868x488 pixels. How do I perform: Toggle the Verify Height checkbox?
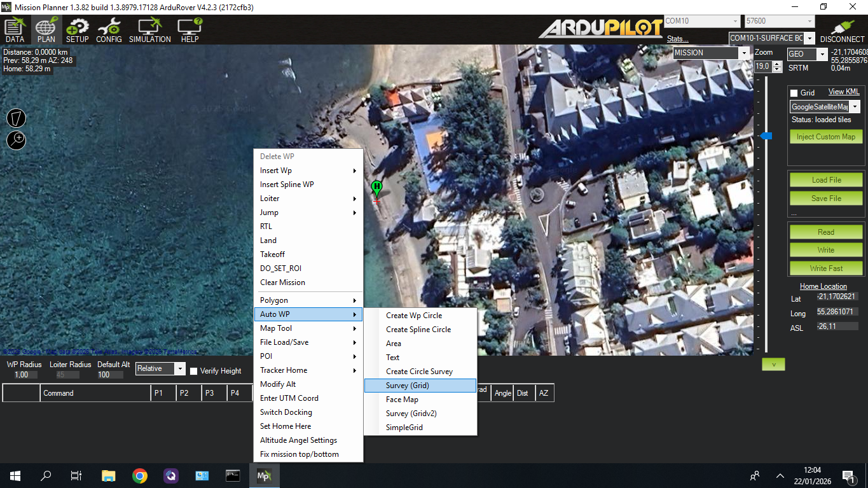[194, 372]
